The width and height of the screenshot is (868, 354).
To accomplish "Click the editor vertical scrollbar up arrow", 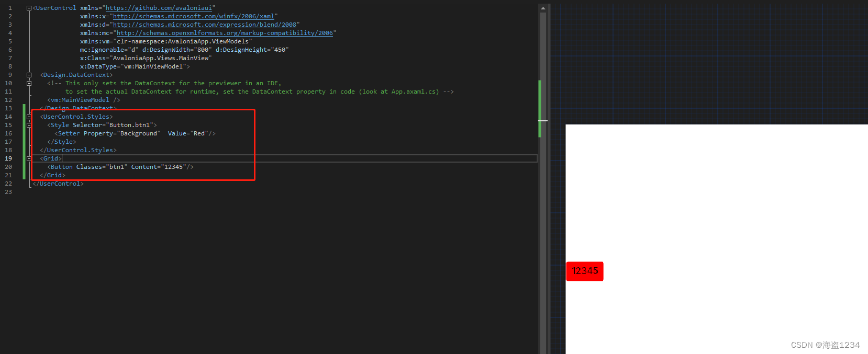I will 543,8.
